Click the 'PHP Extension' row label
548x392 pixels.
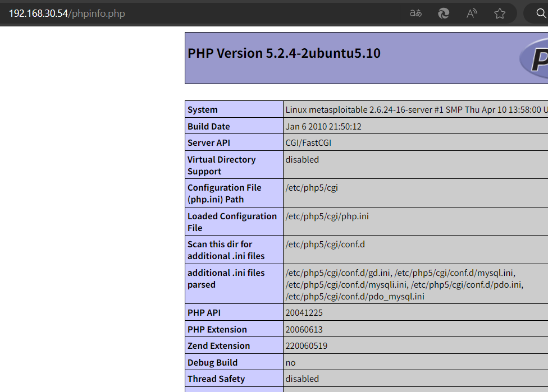[217, 330]
